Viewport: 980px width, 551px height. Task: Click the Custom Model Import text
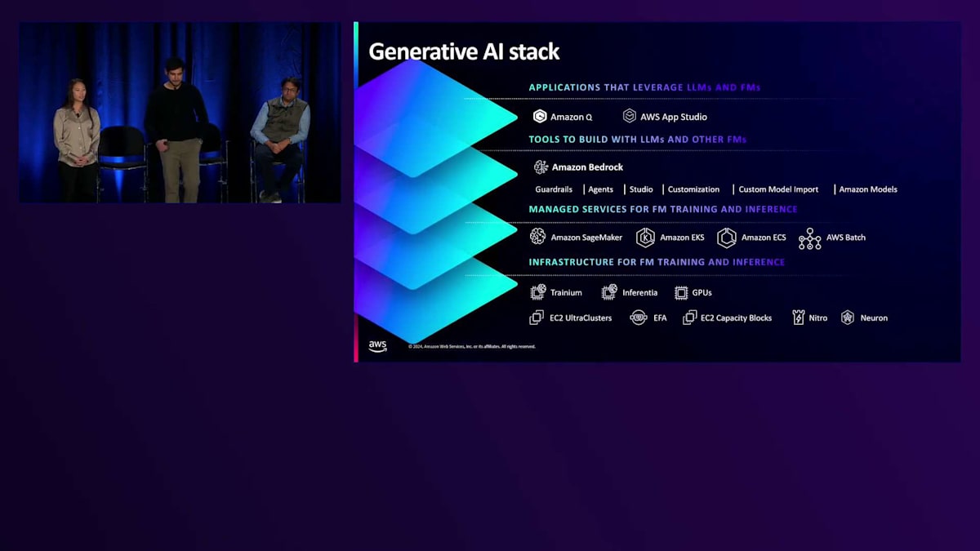click(x=778, y=189)
